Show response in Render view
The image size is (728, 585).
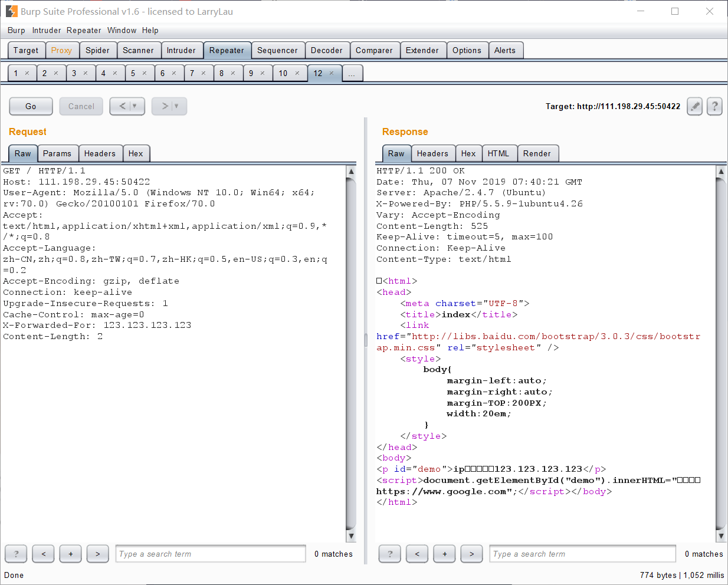536,153
